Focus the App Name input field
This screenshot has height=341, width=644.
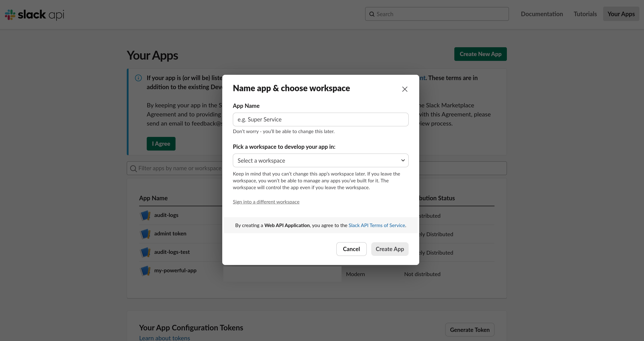[320, 119]
